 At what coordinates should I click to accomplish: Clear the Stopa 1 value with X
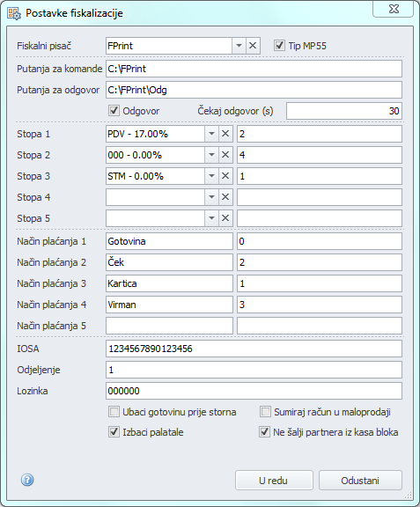click(225, 134)
